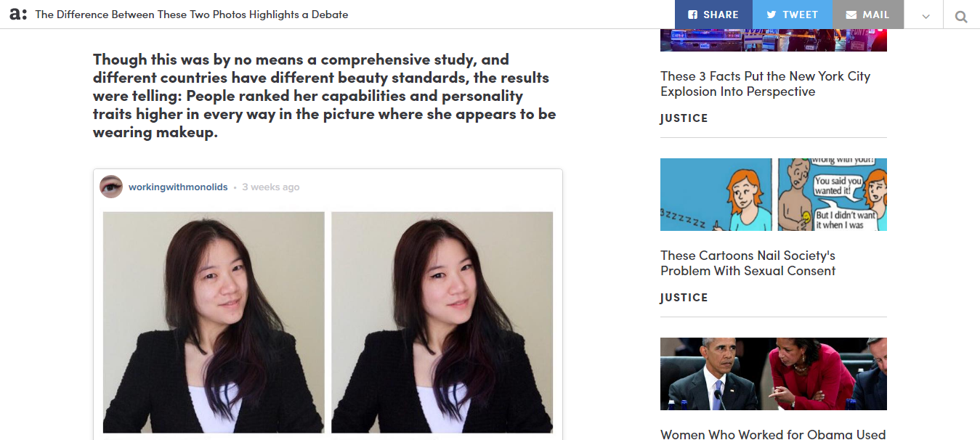Open 'Women Who Worked for Obama' headline

point(773,434)
